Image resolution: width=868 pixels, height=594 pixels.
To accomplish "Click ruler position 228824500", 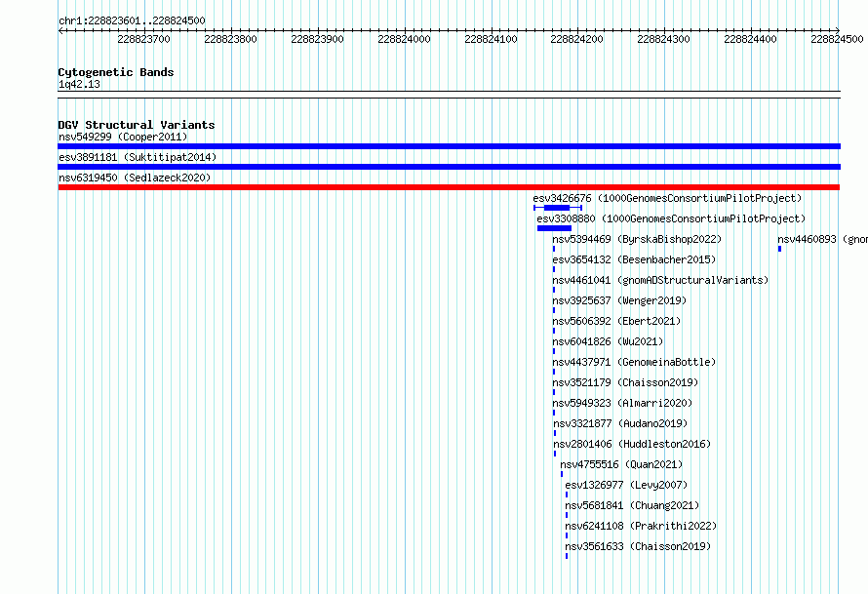I will coord(837,39).
